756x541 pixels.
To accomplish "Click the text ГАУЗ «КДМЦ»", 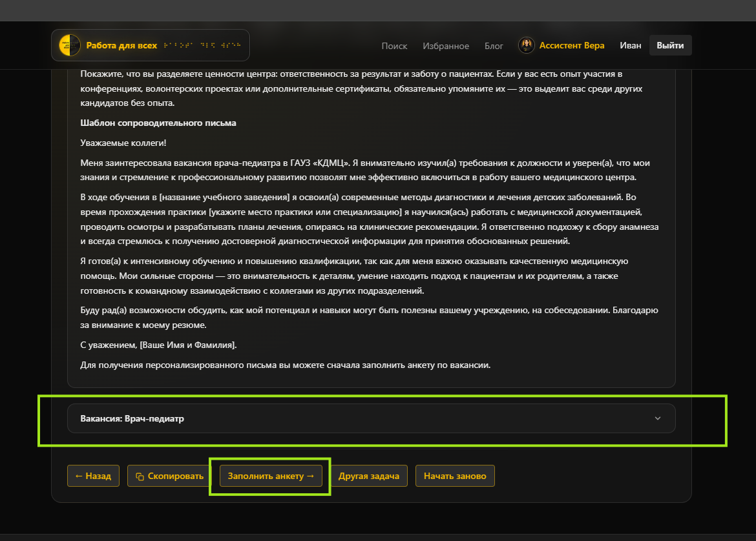I will point(320,163).
